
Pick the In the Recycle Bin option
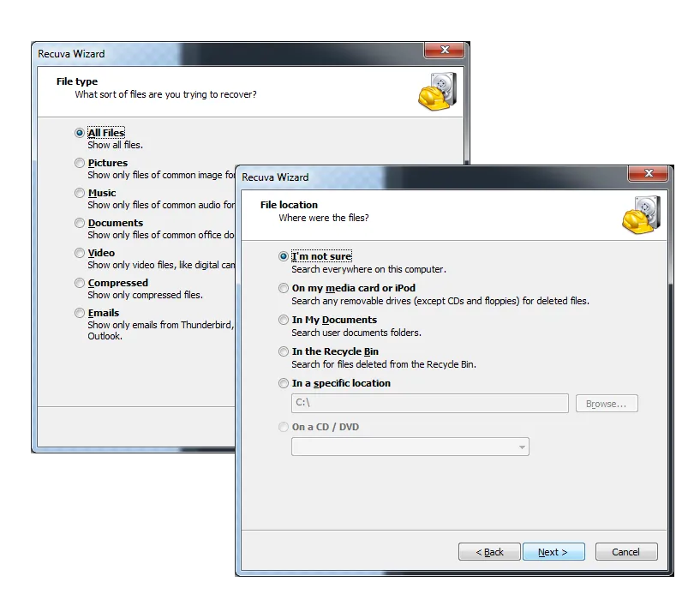coord(284,351)
